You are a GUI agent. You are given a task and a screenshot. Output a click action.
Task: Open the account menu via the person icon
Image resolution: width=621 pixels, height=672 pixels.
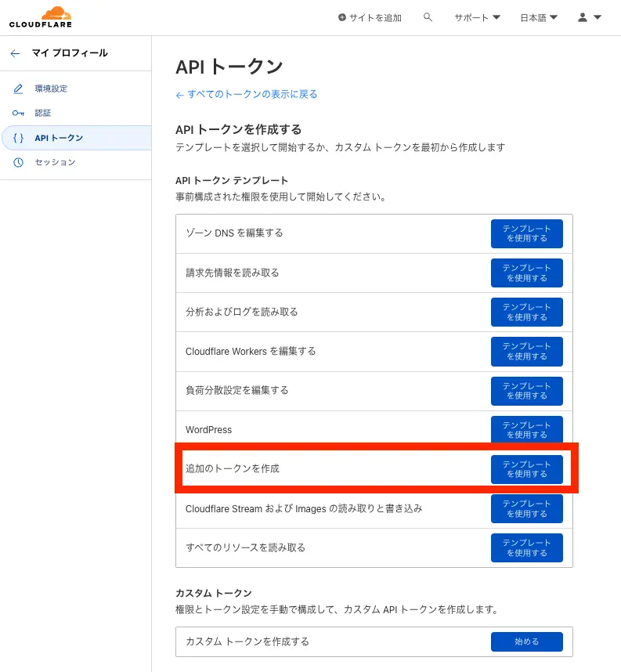583,16
